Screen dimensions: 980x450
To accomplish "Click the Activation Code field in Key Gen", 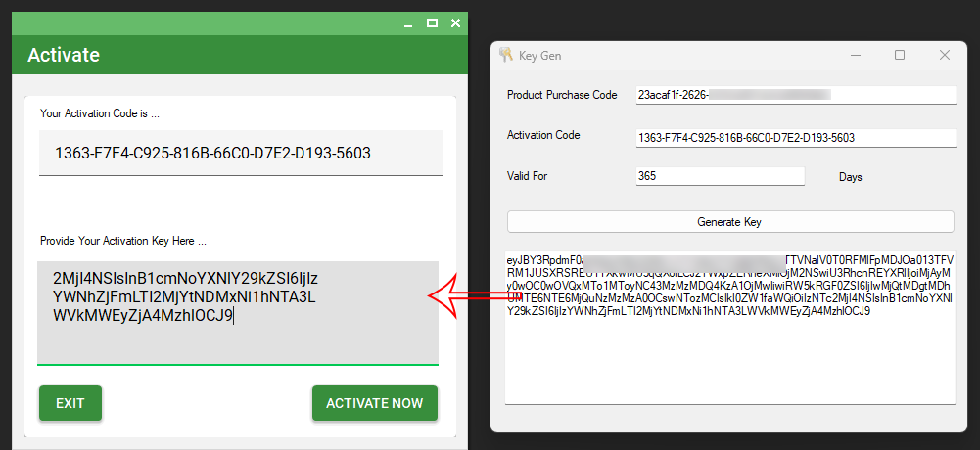I will click(795, 138).
